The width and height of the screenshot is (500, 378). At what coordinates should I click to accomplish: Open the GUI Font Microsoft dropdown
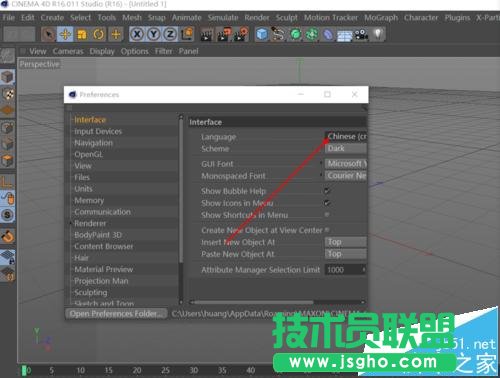[346, 164]
